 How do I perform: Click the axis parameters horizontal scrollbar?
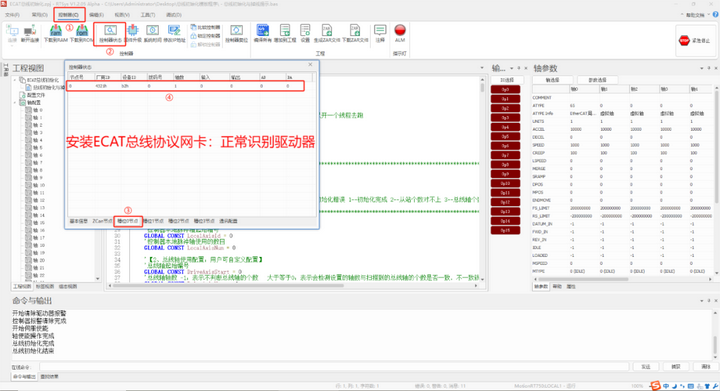(x=583, y=279)
